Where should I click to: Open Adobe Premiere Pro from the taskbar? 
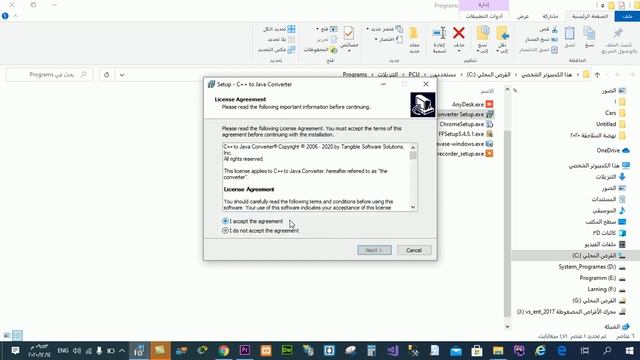click(x=244, y=351)
